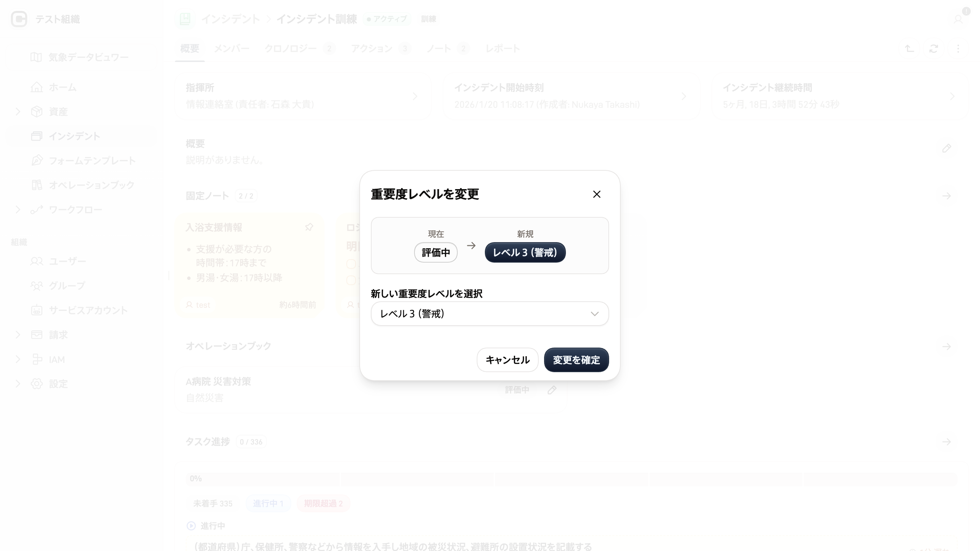Image resolution: width=980 pixels, height=551 pixels.
Task: Open the 新しい重要度レベル dropdown
Action: (x=490, y=314)
